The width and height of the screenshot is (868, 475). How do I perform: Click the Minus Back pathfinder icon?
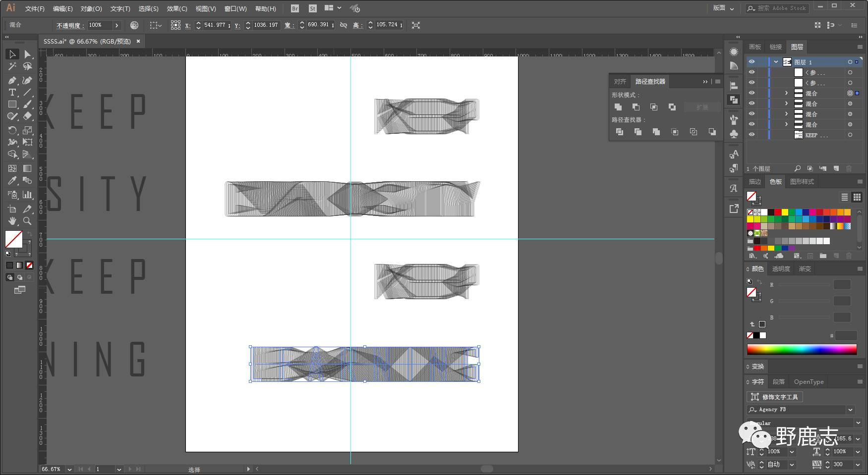712,132
